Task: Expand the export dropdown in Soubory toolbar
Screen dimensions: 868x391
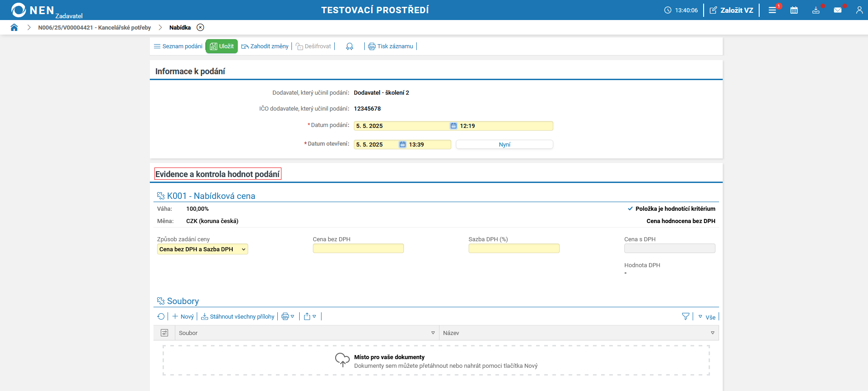Action: coord(310,317)
